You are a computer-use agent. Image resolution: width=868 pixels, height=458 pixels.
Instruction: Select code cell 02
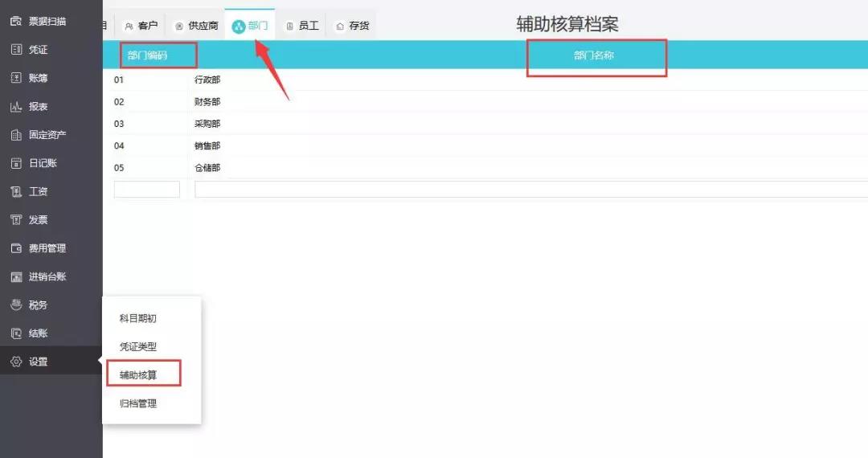(x=119, y=102)
